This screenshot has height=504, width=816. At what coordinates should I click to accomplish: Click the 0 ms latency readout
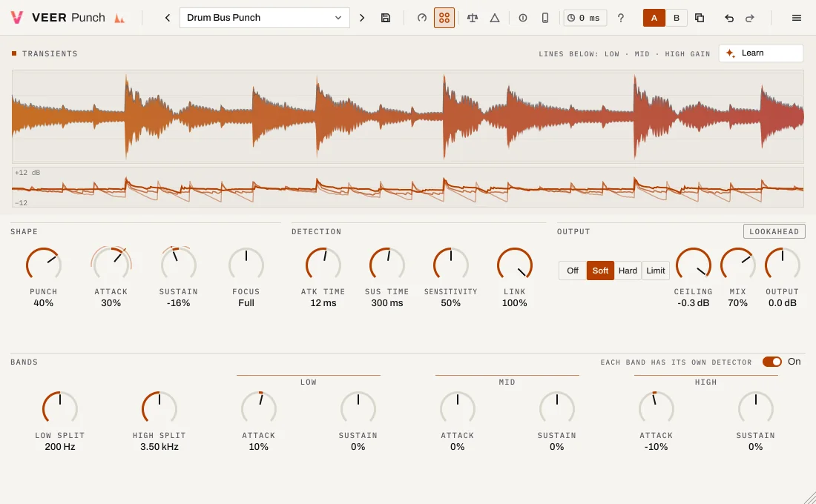pyautogui.click(x=585, y=18)
